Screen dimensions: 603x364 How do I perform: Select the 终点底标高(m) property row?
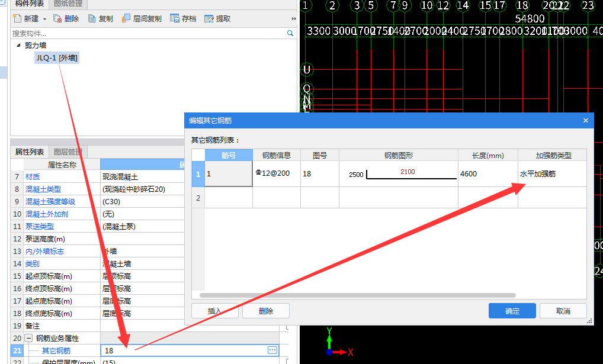[98, 313]
